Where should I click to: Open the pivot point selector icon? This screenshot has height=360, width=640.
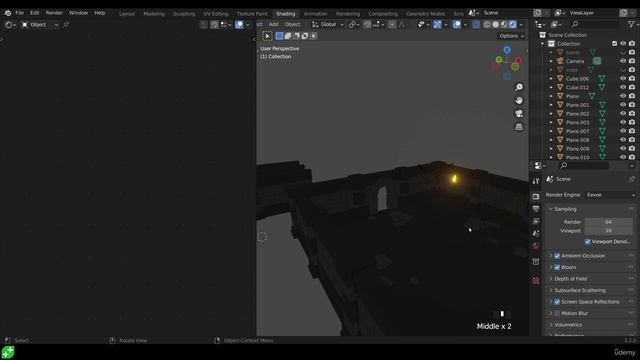point(353,24)
